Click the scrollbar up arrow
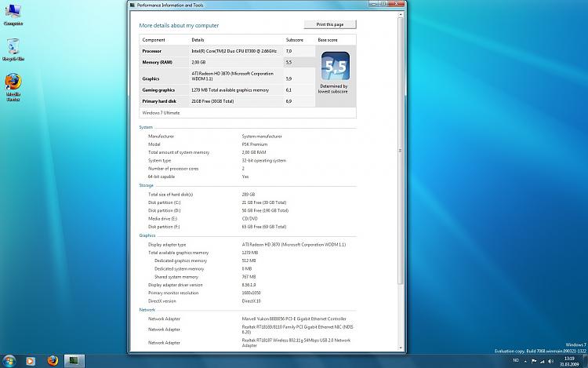588x368 pixels. point(400,15)
